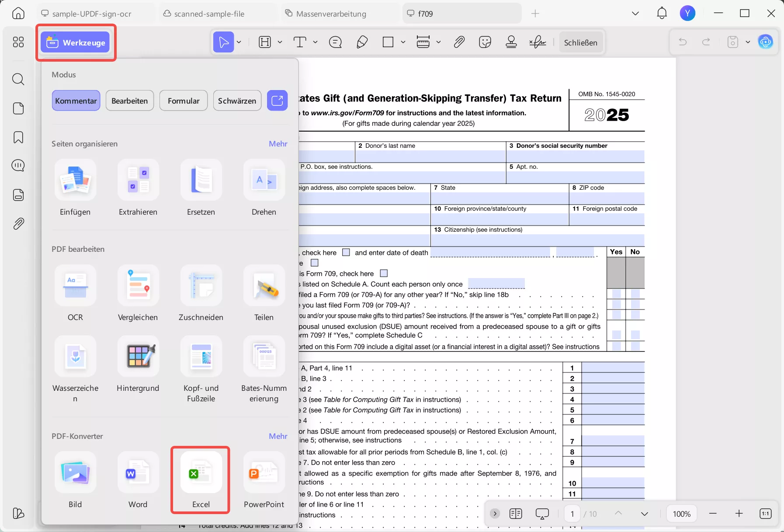Open the Extrahieren page tool
This screenshot has height=532, width=784.
click(138, 188)
